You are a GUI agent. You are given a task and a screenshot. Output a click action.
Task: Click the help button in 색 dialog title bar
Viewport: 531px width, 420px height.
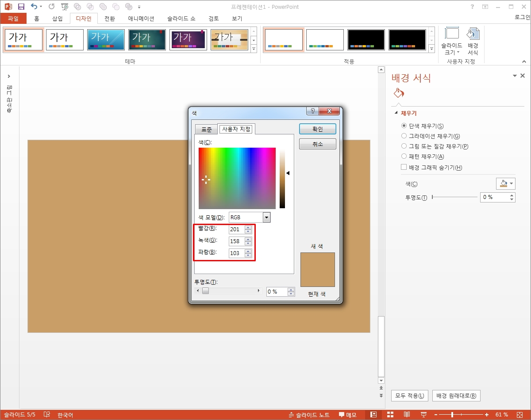[x=312, y=111]
